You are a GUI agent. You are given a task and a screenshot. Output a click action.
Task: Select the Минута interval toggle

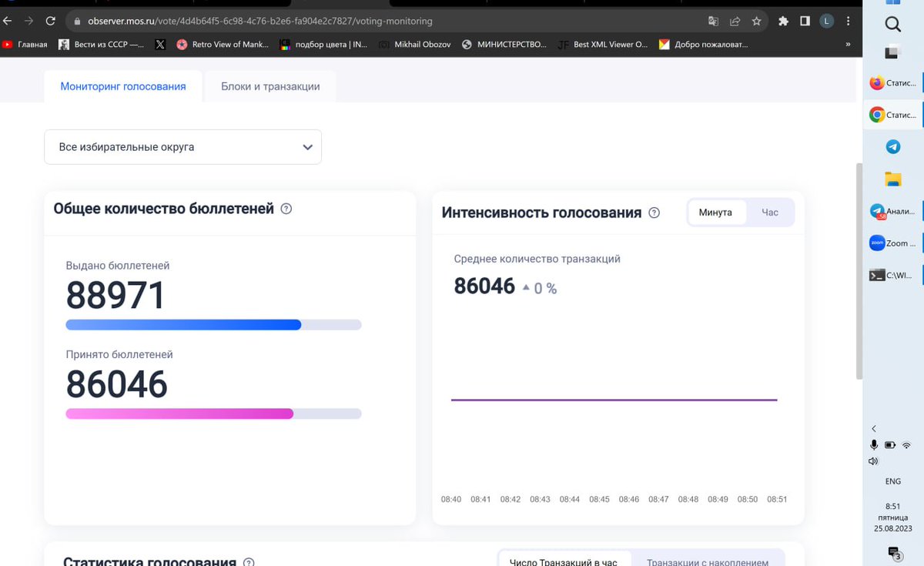715,213
